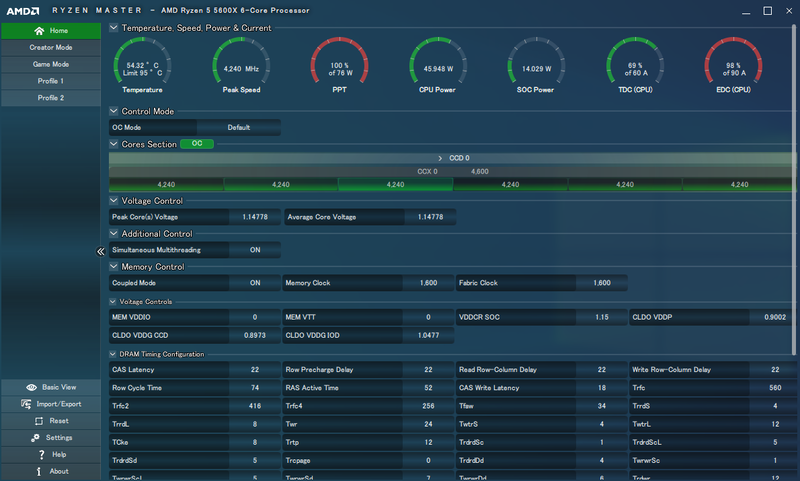Click the Reset button label
This screenshot has width=800, height=481.
[x=59, y=421]
